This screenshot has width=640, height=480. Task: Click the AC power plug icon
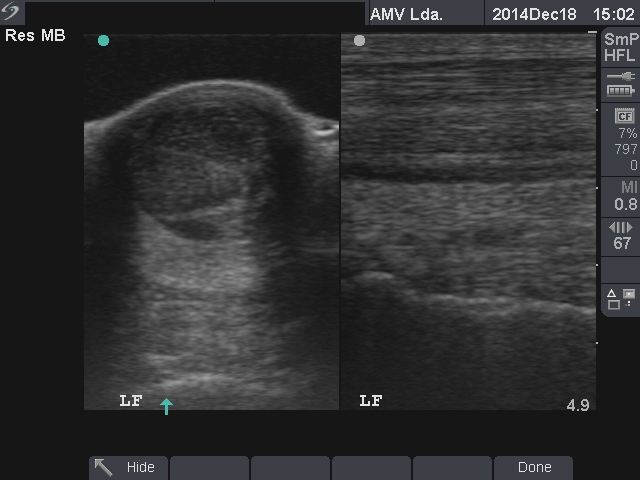click(x=620, y=76)
